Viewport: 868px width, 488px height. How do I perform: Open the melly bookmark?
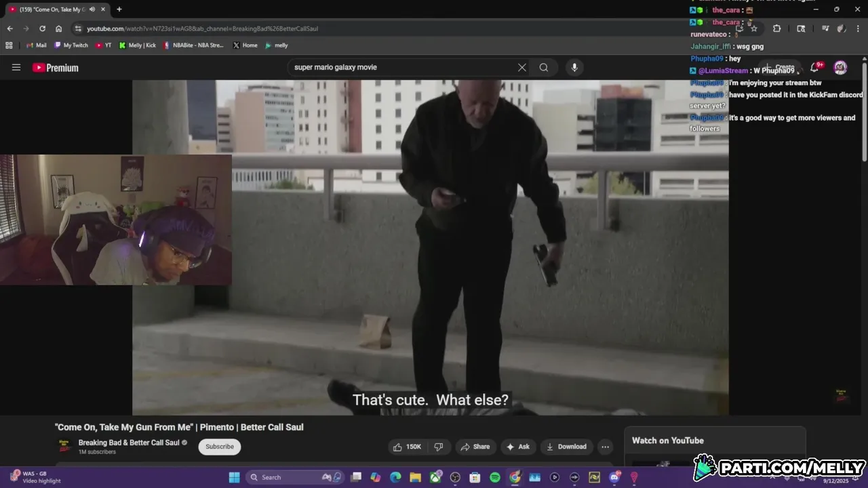coord(277,45)
